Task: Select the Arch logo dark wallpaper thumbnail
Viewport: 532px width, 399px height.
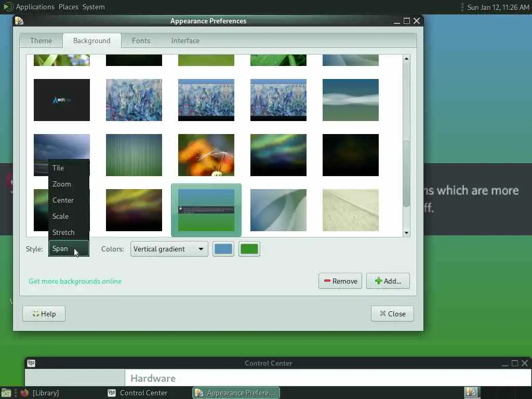Action: tap(62, 100)
